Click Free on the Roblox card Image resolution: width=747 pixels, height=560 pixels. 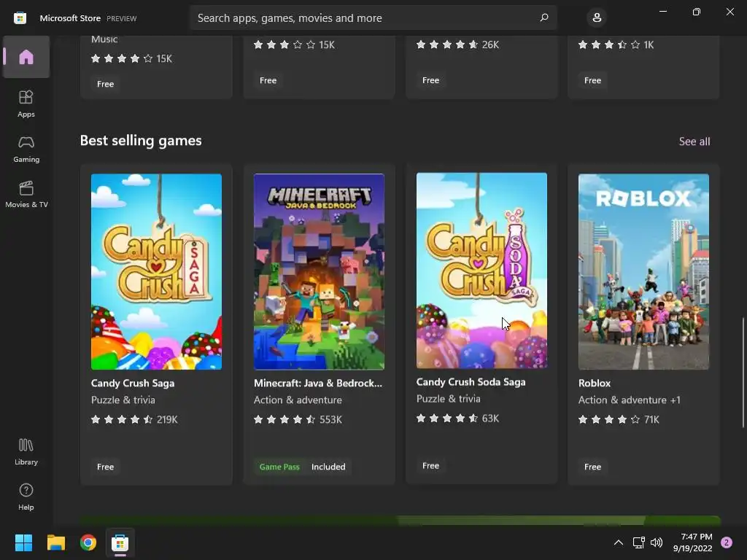coord(592,467)
